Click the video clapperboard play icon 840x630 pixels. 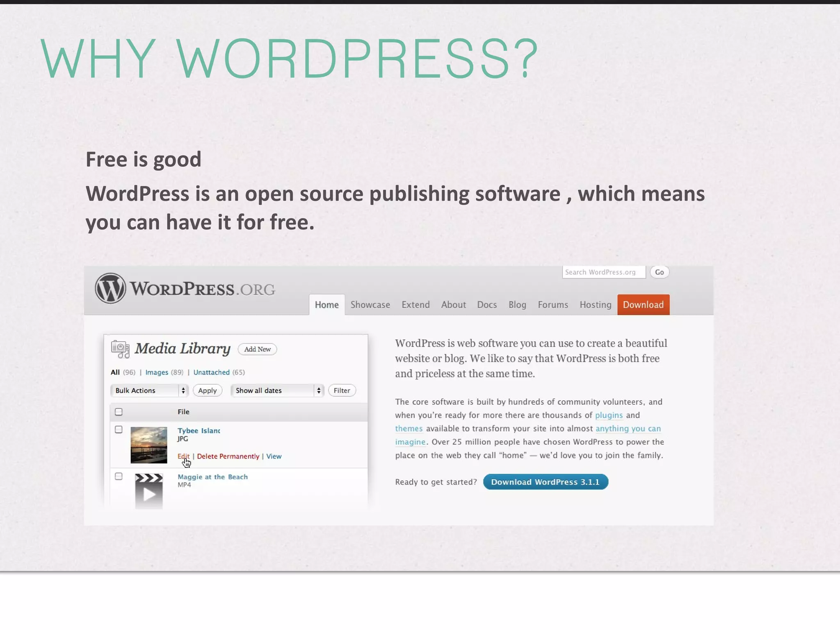(149, 491)
